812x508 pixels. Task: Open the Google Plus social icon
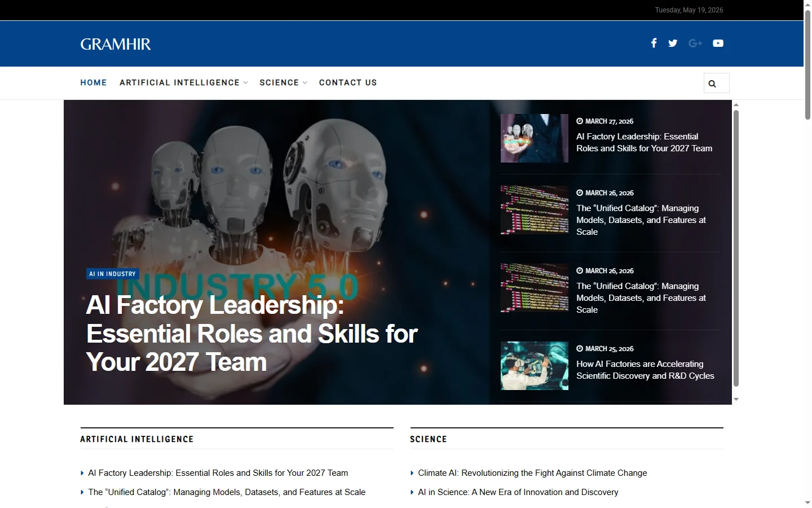coord(695,43)
